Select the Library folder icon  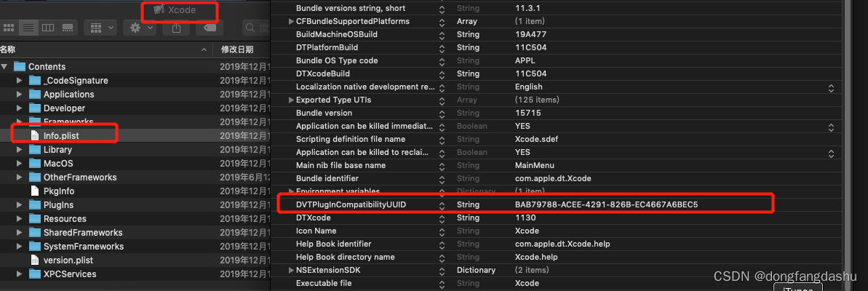[x=35, y=149]
